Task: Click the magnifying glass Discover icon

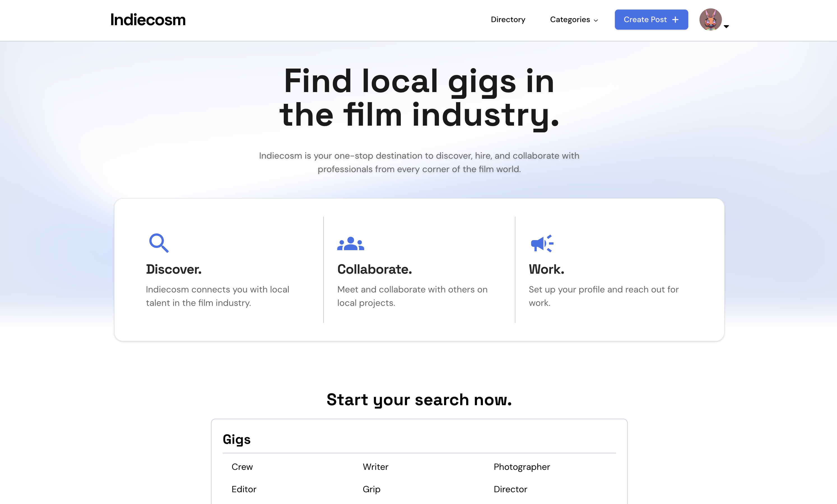Action: click(159, 243)
